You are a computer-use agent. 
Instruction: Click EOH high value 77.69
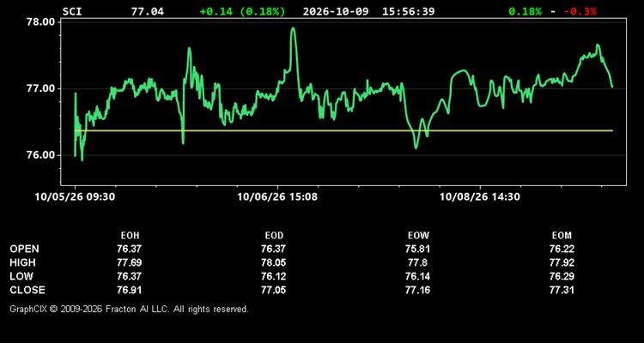[130, 262]
